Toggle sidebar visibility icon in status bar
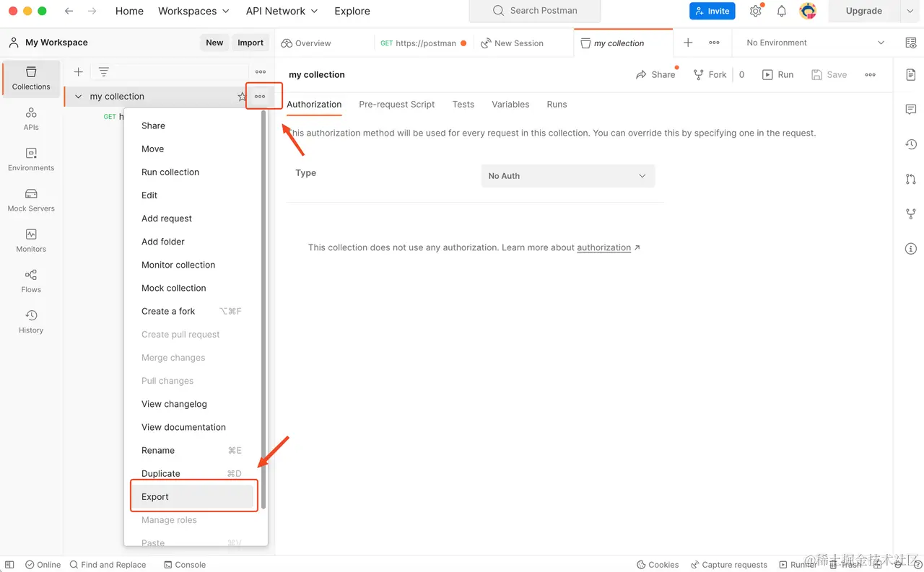Screen dimensions: 924x572 coord(9,565)
